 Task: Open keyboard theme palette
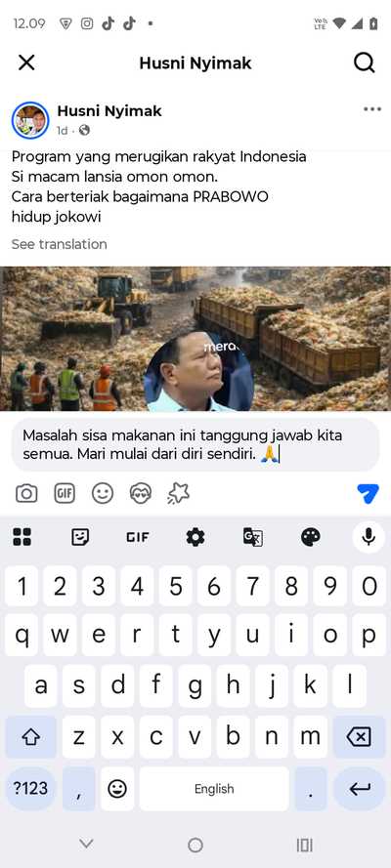coord(310,536)
